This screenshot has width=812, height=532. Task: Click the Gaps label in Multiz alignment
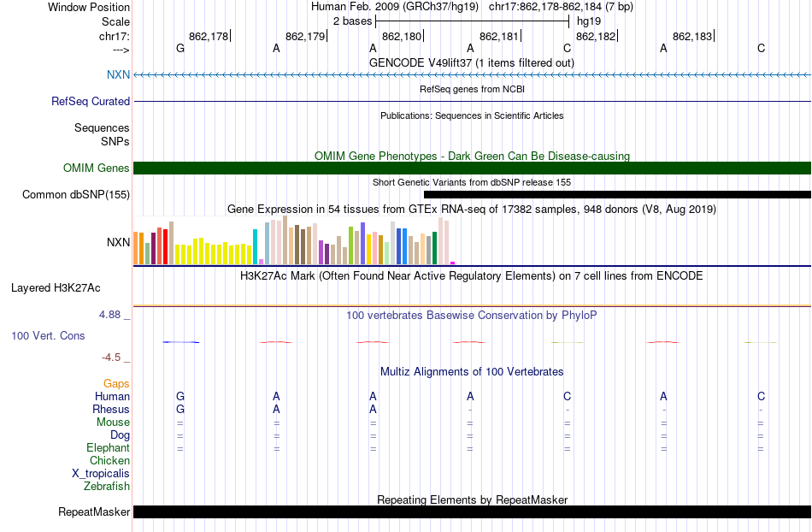click(x=116, y=383)
